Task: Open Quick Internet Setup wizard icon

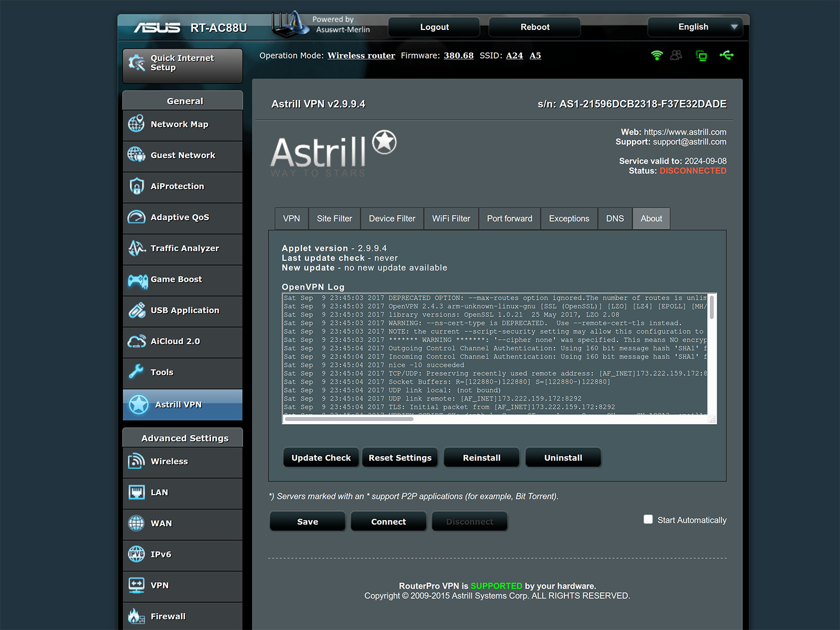Action: pos(136,62)
